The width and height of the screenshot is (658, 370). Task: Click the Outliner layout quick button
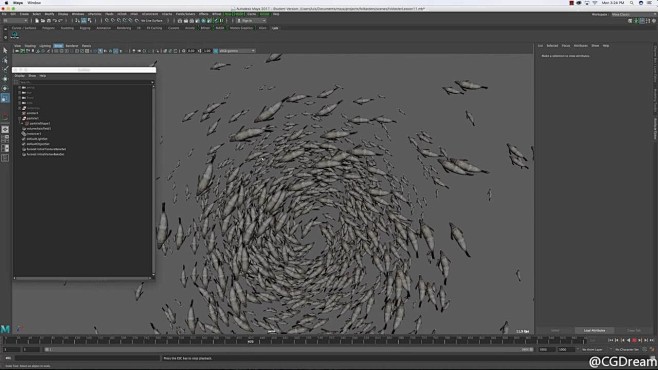tap(5, 158)
